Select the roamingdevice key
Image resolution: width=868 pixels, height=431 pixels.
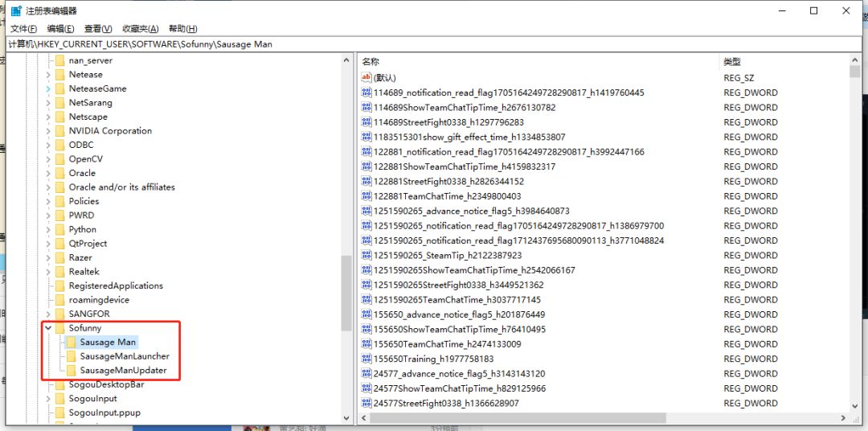coord(99,300)
